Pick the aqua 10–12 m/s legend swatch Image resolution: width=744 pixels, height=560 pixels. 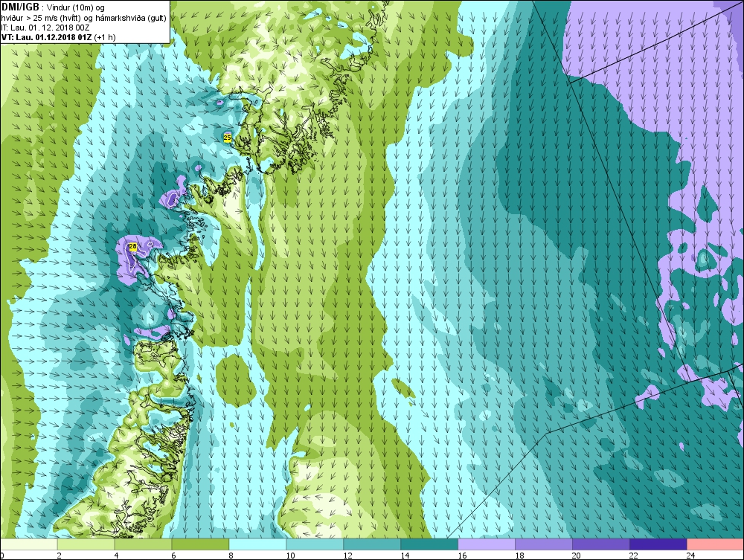[315, 544]
